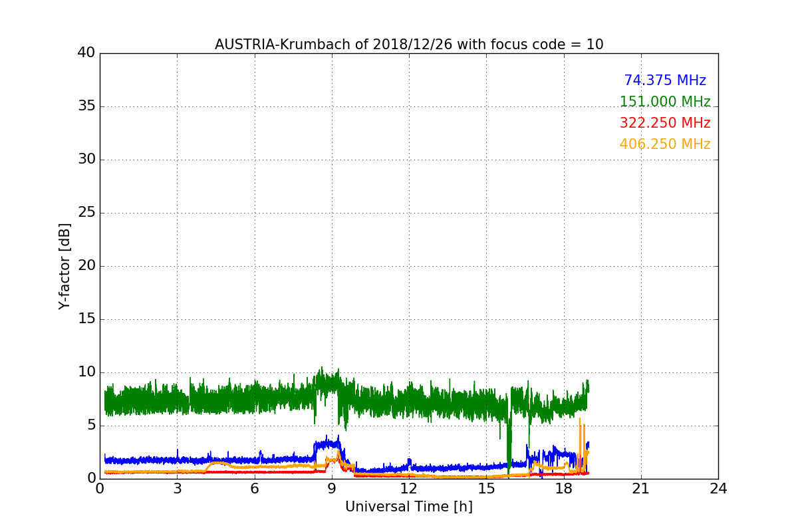This screenshot has height=532, width=798.
Task: Select the 74.375 MHz legend label
Action: click(x=665, y=80)
